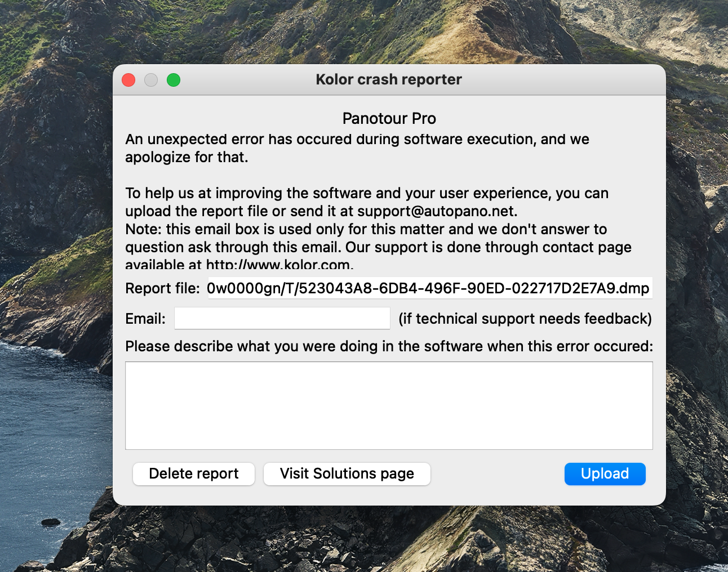Click the support@autopano.net address in message
The height and width of the screenshot is (572, 728).
pyautogui.click(x=436, y=211)
